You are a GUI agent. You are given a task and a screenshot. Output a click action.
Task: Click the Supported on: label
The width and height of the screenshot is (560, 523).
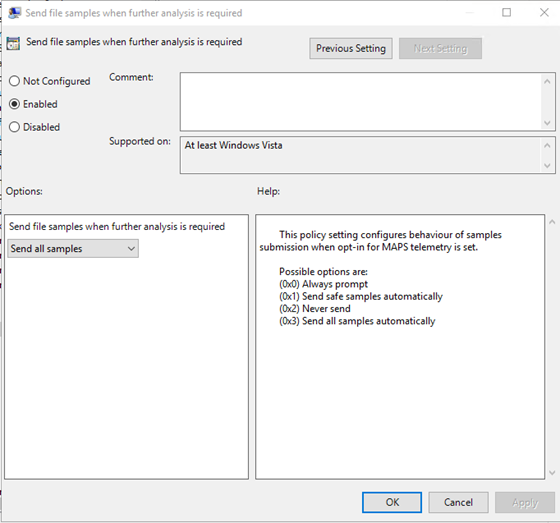[140, 141]
